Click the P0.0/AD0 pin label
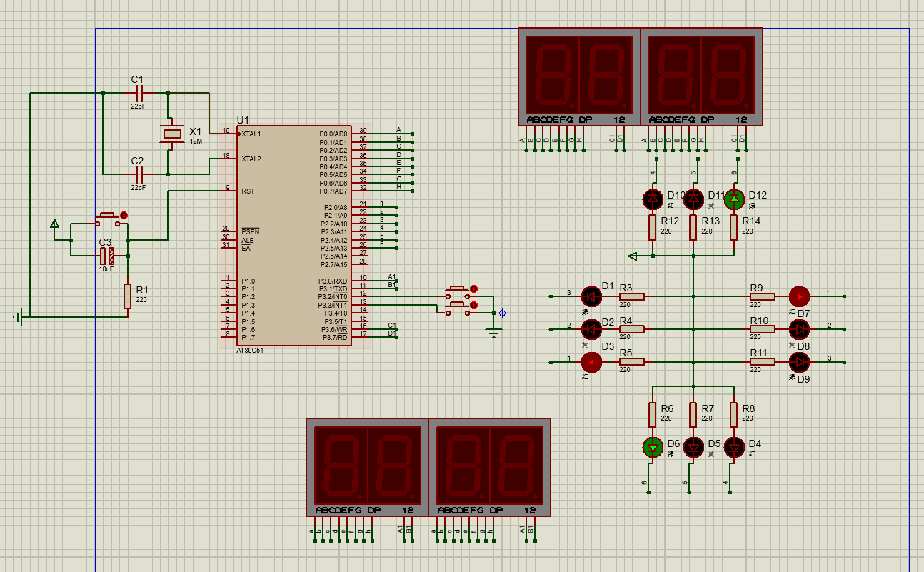The height and width of the screenshot is (572, 924). (333, 134)
